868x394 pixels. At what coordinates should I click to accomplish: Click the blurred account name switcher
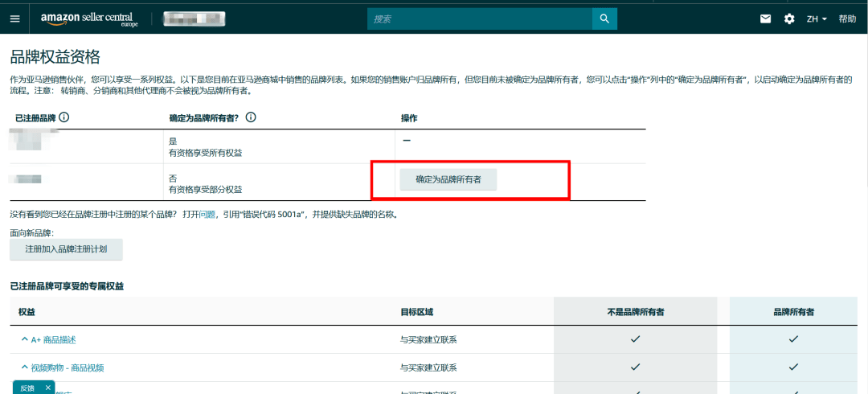(x=194, y=18)
